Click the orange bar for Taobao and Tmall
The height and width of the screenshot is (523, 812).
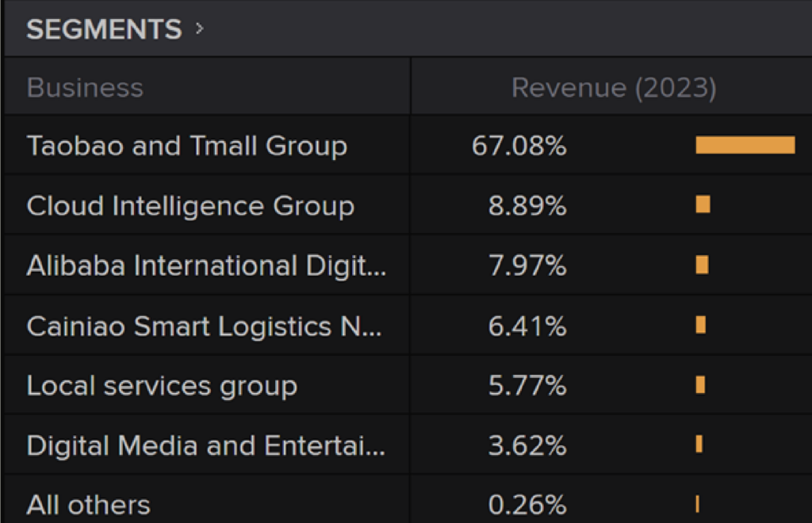tap(745, 145)
